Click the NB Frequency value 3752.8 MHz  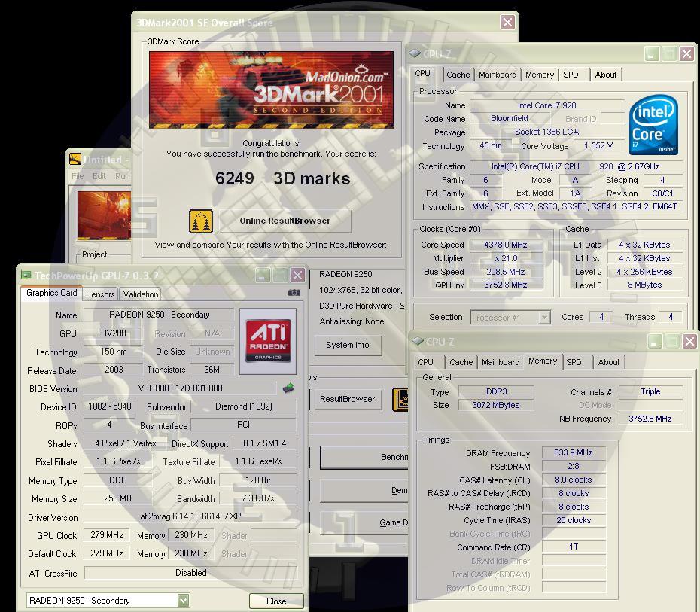click(x=650, y=419)
